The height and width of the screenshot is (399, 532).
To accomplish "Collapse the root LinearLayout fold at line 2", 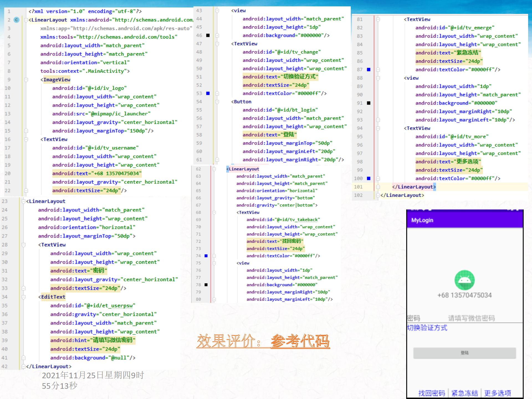I will (x=26, y=20).
